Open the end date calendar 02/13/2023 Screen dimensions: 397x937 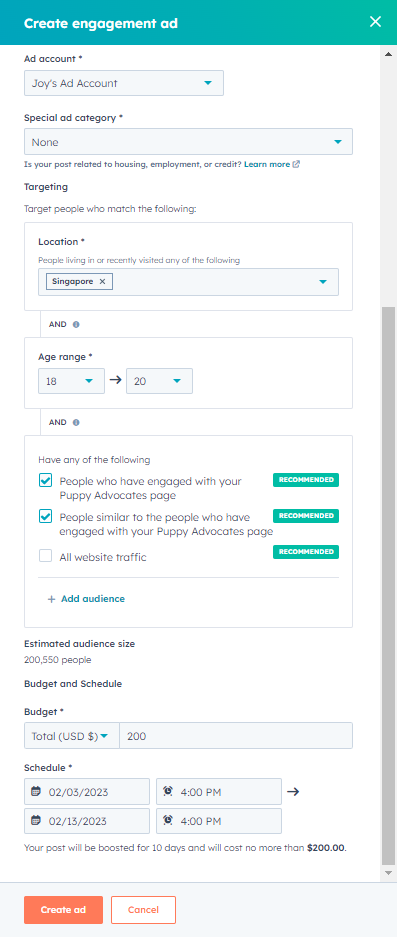tap(36, 821)
